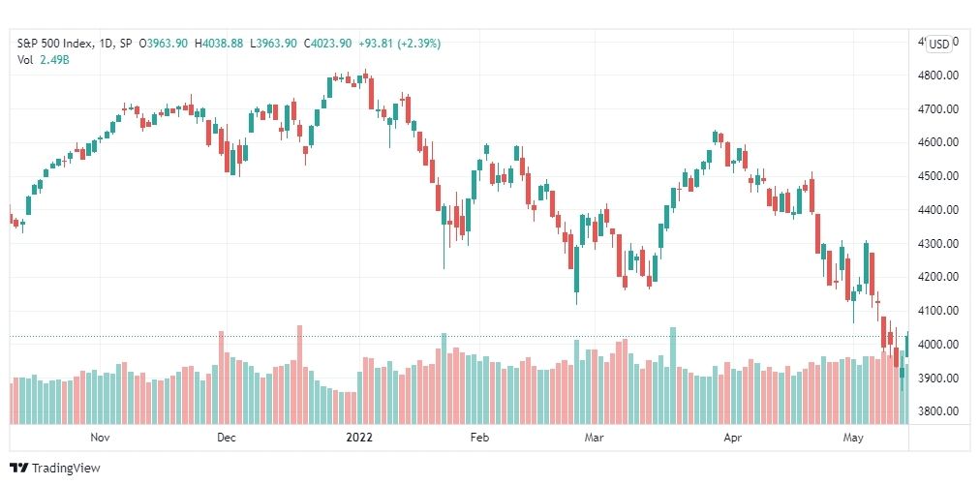Image resolution: width=980 pixels, height=485 pixels.
Task: Select the Dec time axis marker
Action: 227,438
